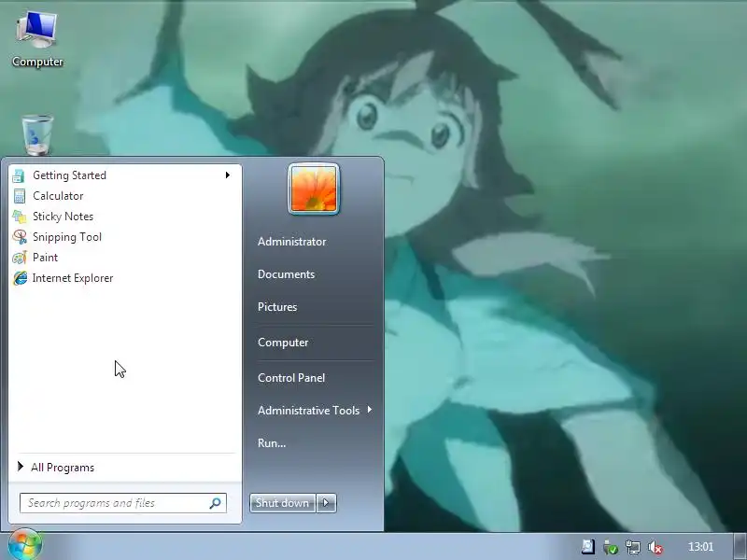Click the Safely Remove Hardware tray icon
The image size is (747, 560).
coord(611,547)
